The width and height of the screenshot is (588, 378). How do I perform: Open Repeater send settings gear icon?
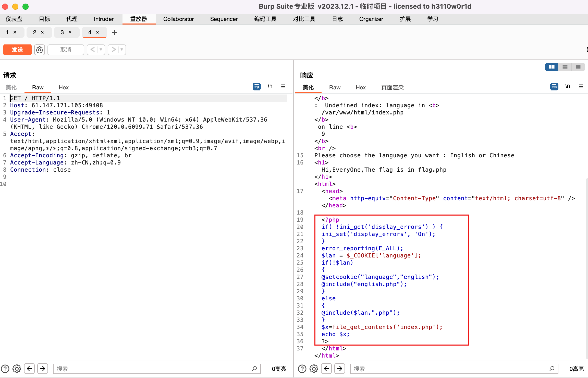[x=40, y=50]
